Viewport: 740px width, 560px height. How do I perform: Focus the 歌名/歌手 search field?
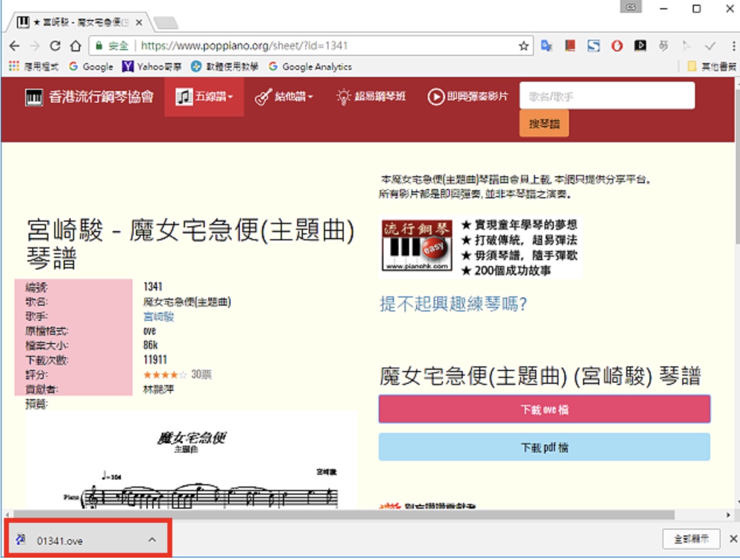click(607, 96)
